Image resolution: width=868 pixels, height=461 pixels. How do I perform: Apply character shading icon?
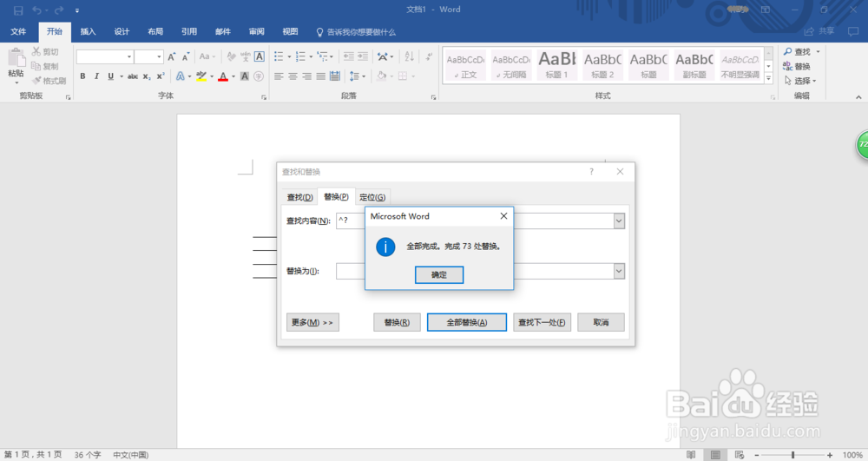[x=245, y=76]
